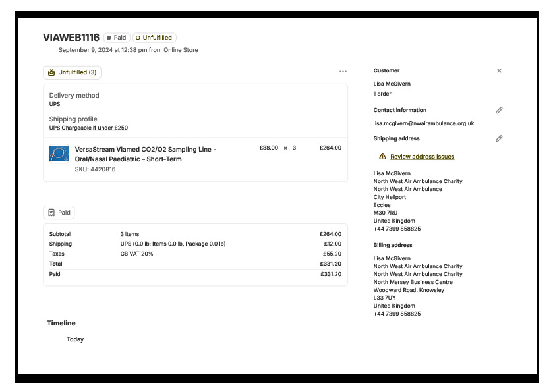Click the customer email address
The width and height of the screenshot is (555, 392).
click(423, 123)
